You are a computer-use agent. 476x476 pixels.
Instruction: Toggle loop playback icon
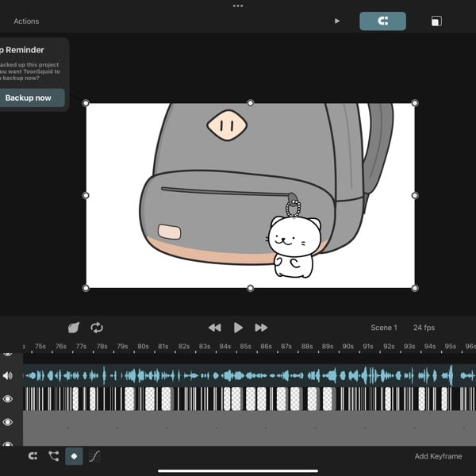tap(97, 328)
